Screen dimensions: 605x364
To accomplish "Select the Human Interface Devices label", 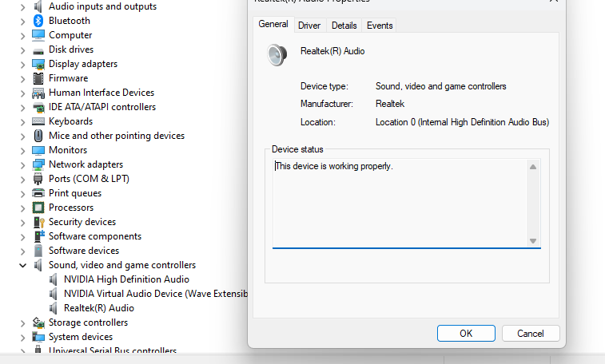I will pyautogui.click(x=101, y=93).
